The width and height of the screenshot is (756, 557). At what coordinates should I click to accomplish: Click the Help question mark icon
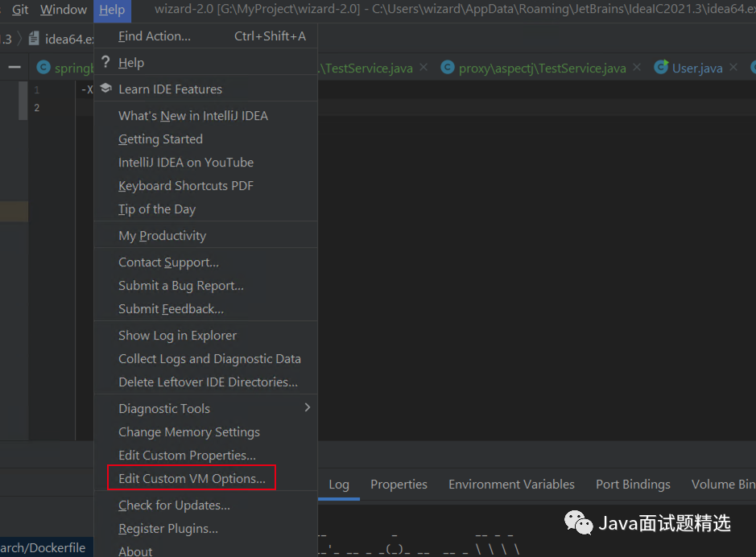105,62
